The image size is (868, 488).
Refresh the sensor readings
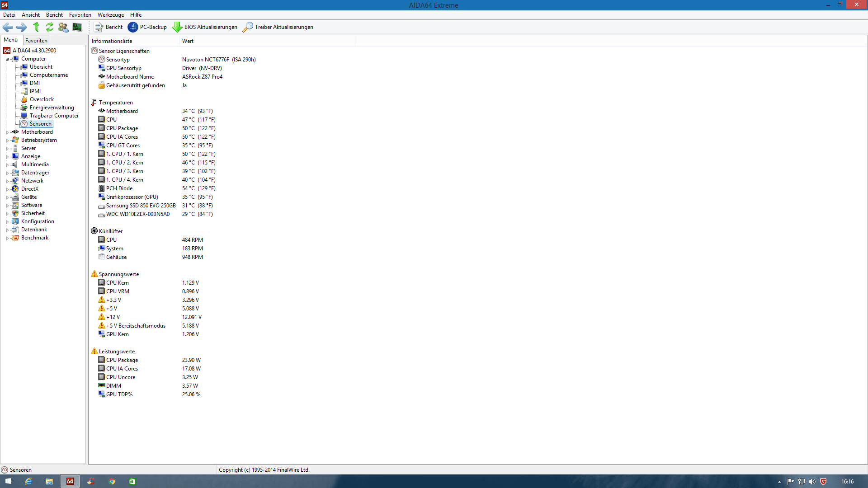click(x=49, y=27)
